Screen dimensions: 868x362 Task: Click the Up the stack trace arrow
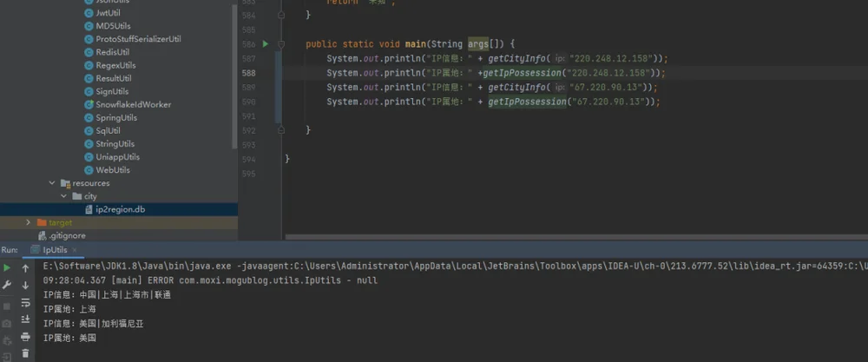click(x=25, y=268)
